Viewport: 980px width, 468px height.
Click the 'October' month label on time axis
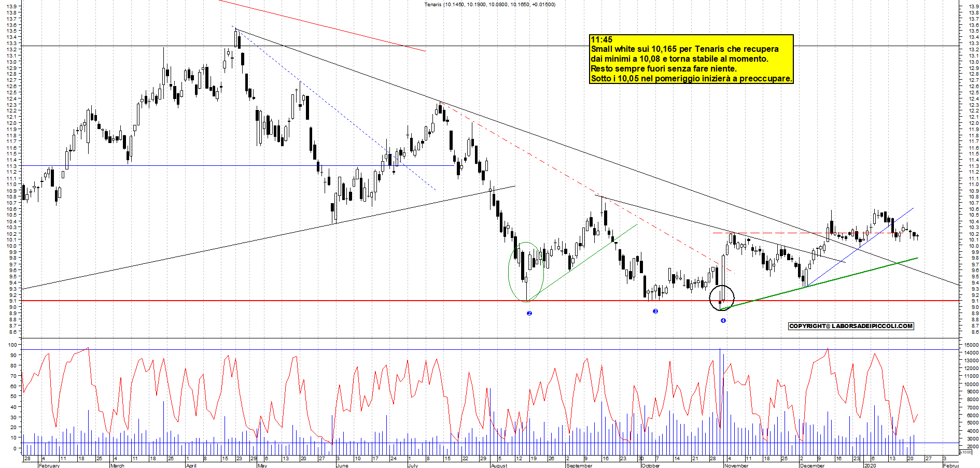click(650, 465)
